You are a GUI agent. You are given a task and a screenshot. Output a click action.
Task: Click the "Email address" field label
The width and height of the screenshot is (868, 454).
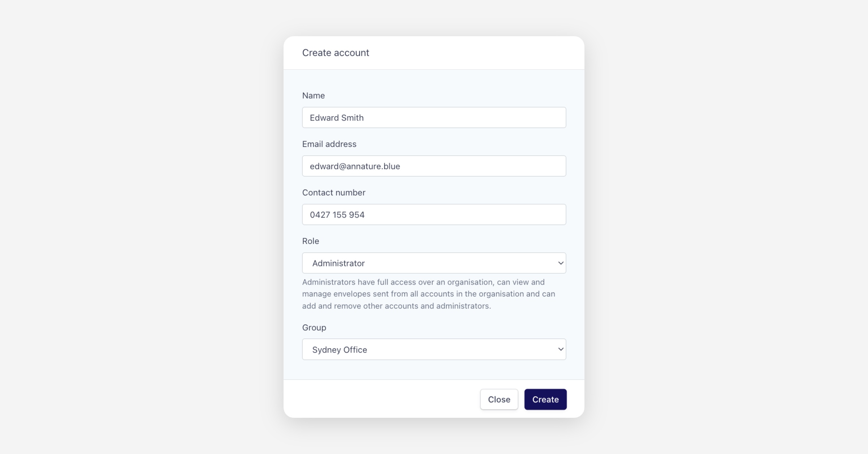329,144
